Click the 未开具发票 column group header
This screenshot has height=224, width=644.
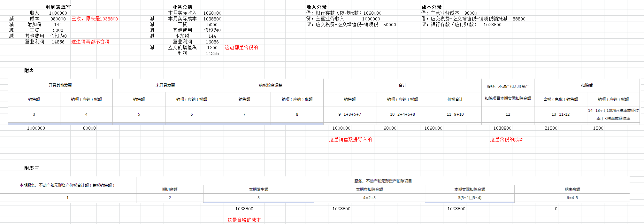(165, 85)
